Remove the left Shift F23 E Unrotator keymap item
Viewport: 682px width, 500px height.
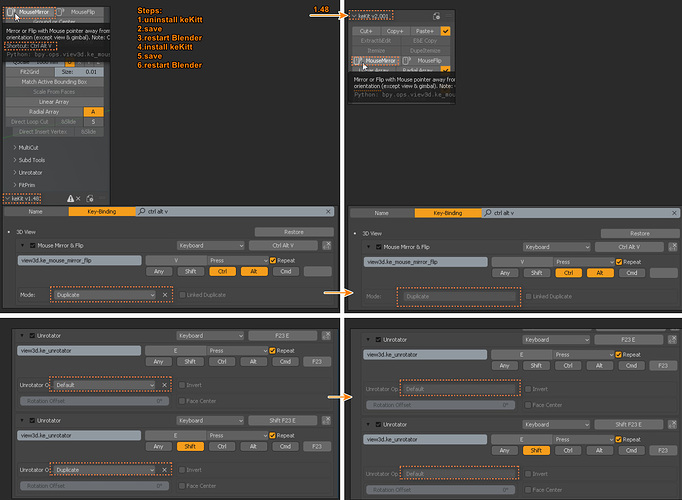click(326, 420)
